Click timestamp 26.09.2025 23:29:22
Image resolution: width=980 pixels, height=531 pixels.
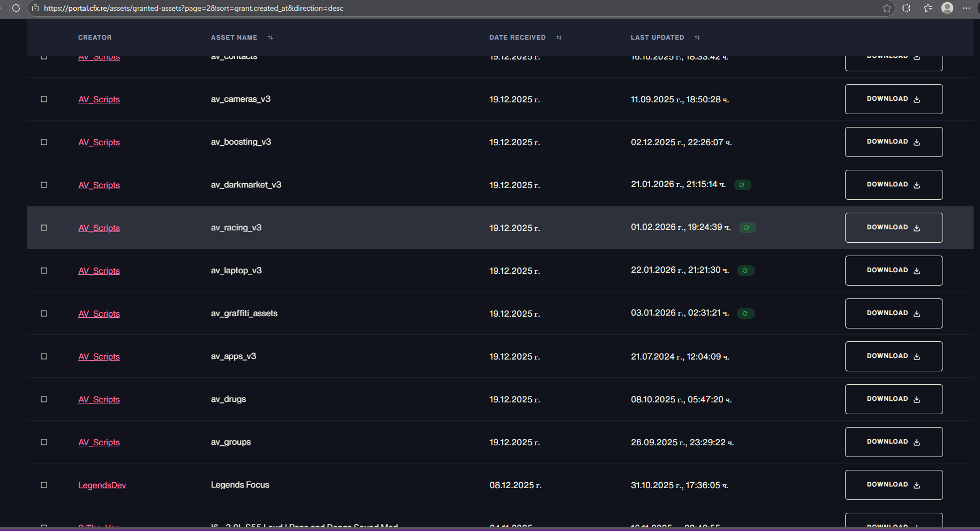pos(682,443)
